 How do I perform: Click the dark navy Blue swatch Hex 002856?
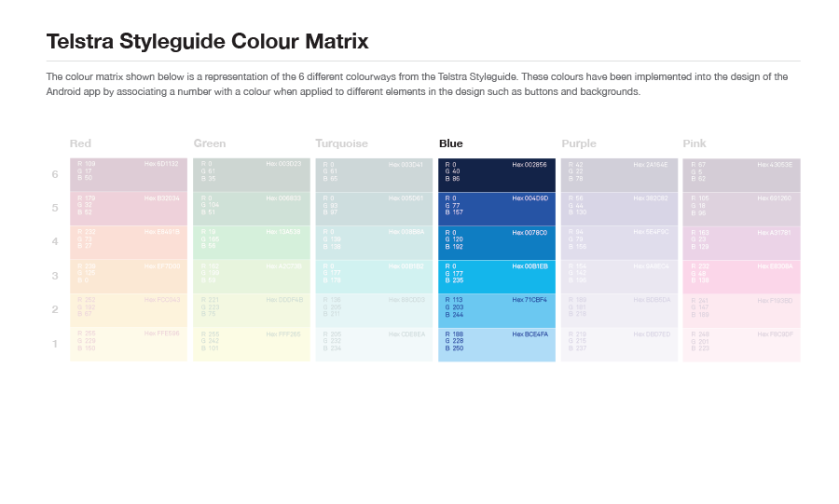pos(497,175)
